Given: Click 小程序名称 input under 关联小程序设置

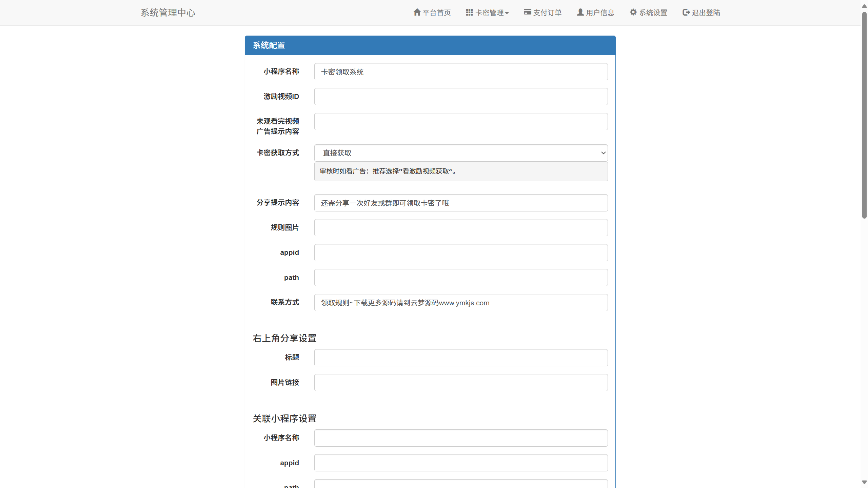Looking at the screenshot, I should tap(461, 438).
